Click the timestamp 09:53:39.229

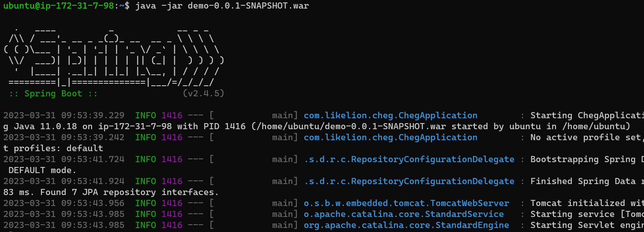tap(93, 115)
